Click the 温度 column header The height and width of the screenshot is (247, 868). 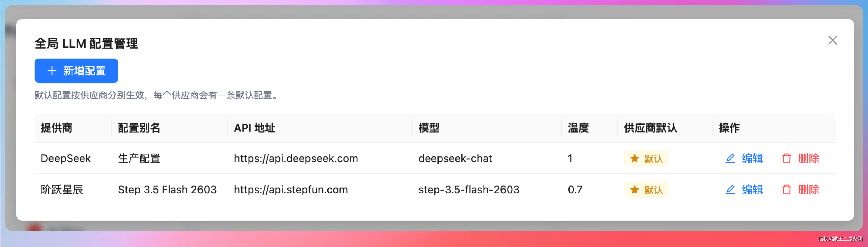pyautogui.click(x=578, y=128)
